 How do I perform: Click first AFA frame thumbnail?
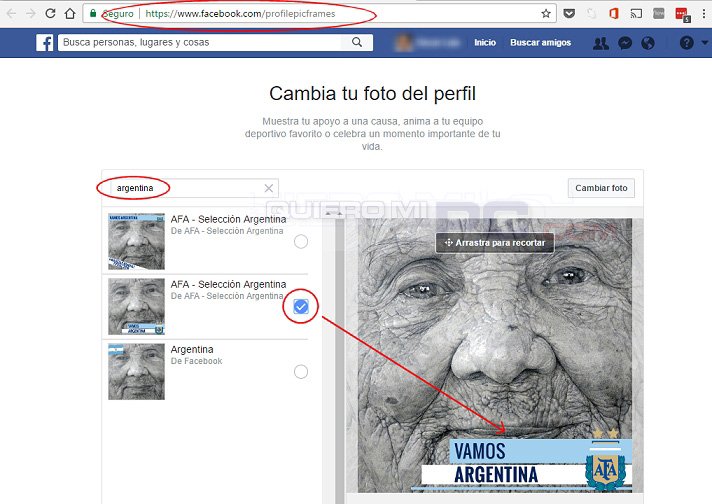136,242
